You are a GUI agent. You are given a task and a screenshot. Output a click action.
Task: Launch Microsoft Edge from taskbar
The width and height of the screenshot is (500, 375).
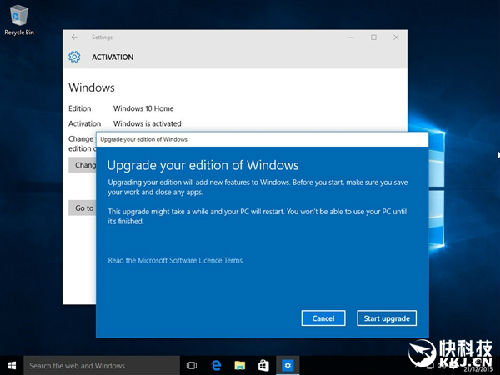216,366
